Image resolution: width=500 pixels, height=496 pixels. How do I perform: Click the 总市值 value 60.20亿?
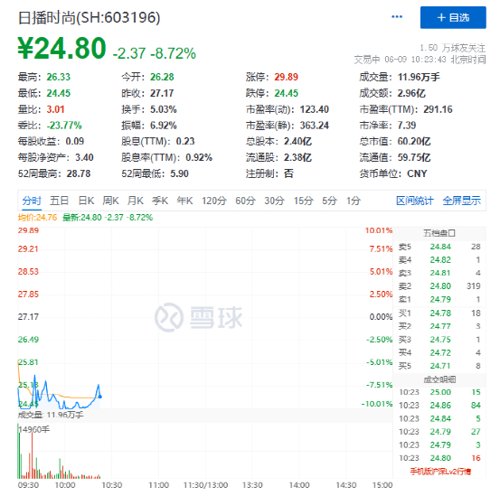click(414, 141)
